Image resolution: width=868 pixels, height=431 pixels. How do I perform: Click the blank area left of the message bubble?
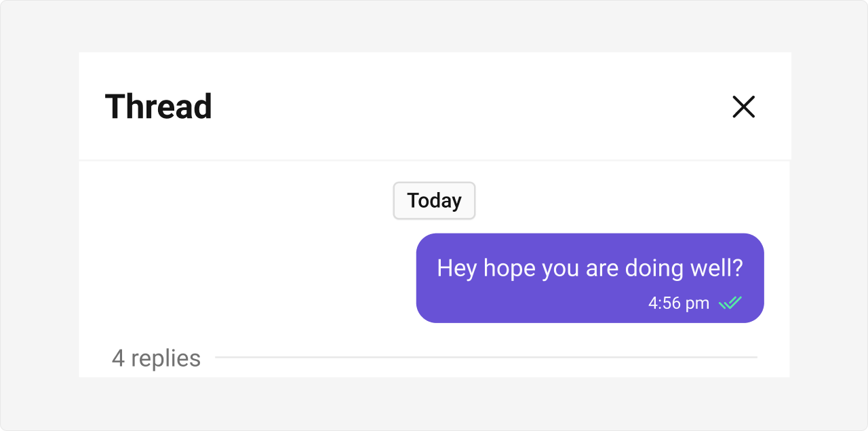(244, 278)
